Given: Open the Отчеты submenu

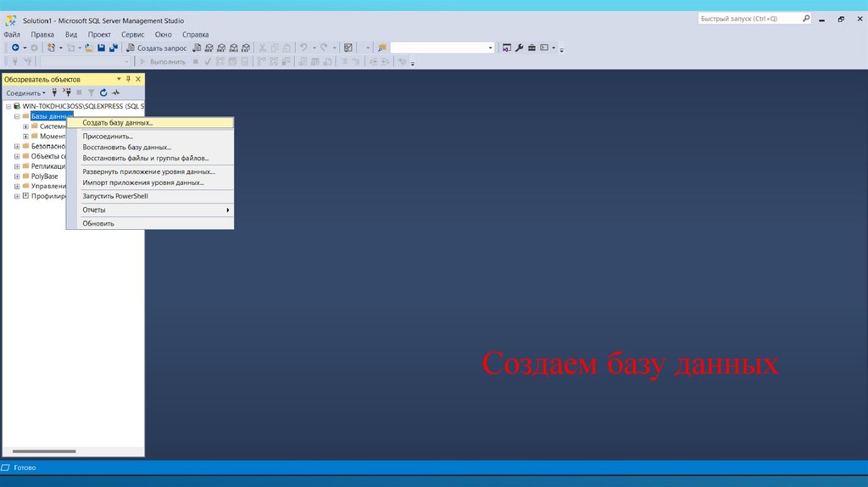Looking at the screenshot, I should click(150, 210).
